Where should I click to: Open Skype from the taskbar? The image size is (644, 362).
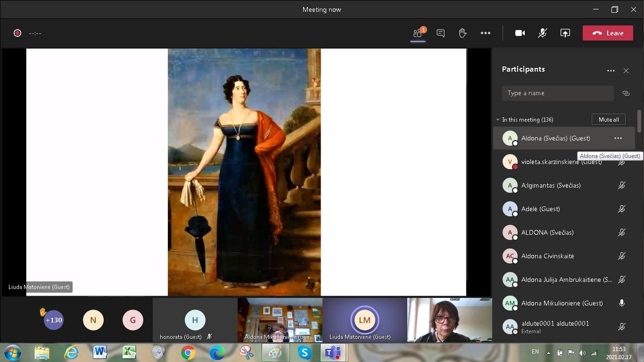(305, 352)
